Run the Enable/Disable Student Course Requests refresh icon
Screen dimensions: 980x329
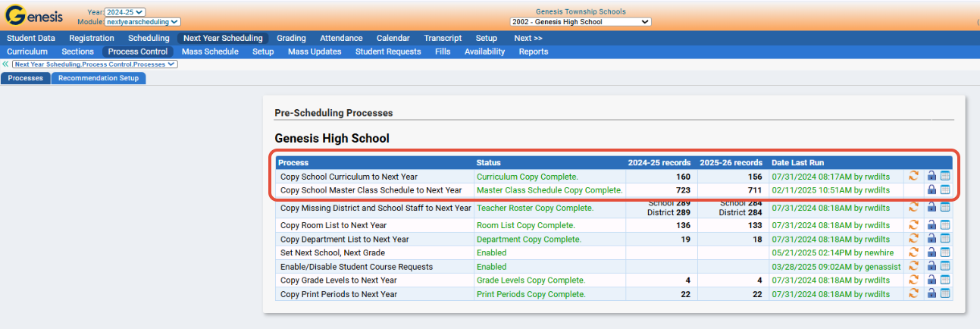(x=913, y=266)
